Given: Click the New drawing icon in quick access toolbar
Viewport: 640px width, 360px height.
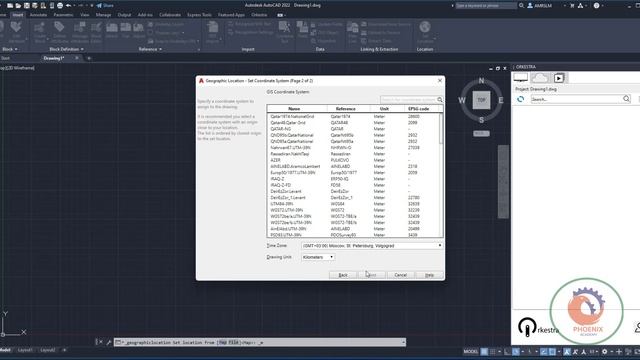Looking at the screenshot, I should 10,6.
